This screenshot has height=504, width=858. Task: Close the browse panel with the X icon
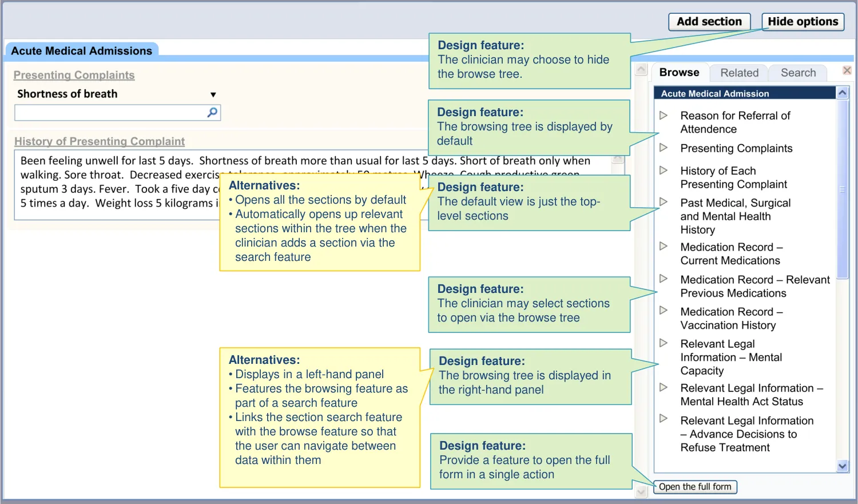[x=847, y=70]
